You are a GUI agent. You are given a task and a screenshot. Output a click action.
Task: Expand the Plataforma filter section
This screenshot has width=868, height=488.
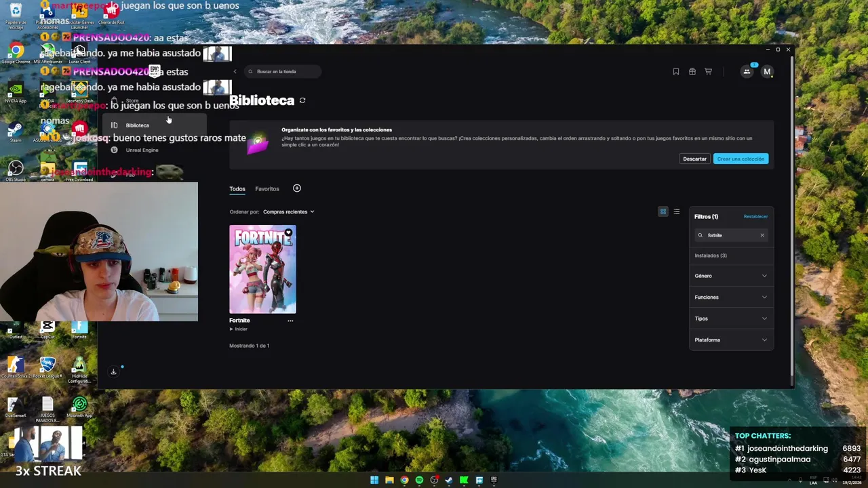(x=731, y=340)
